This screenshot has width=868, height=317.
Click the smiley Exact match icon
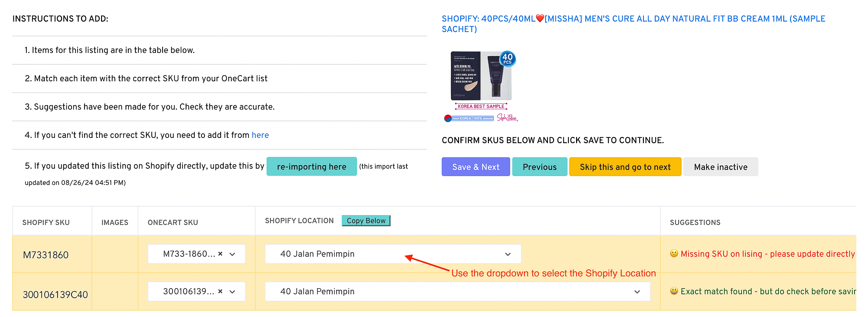point(674,291)
